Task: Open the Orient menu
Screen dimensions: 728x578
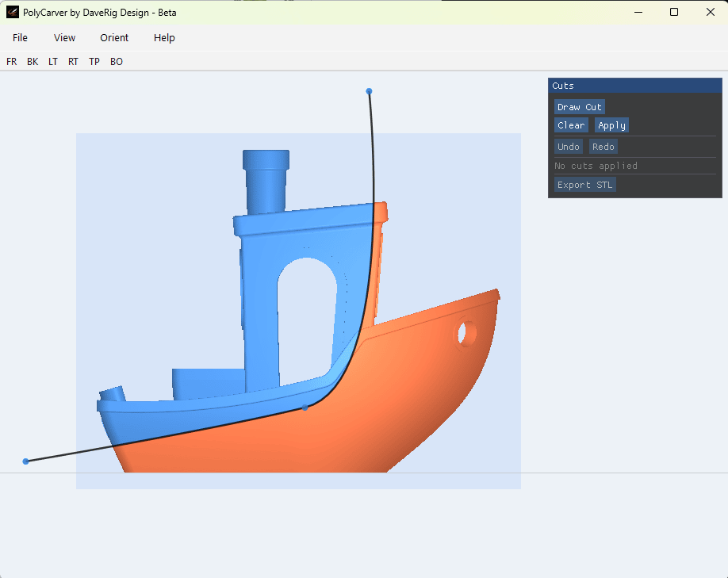Action: 114,37
